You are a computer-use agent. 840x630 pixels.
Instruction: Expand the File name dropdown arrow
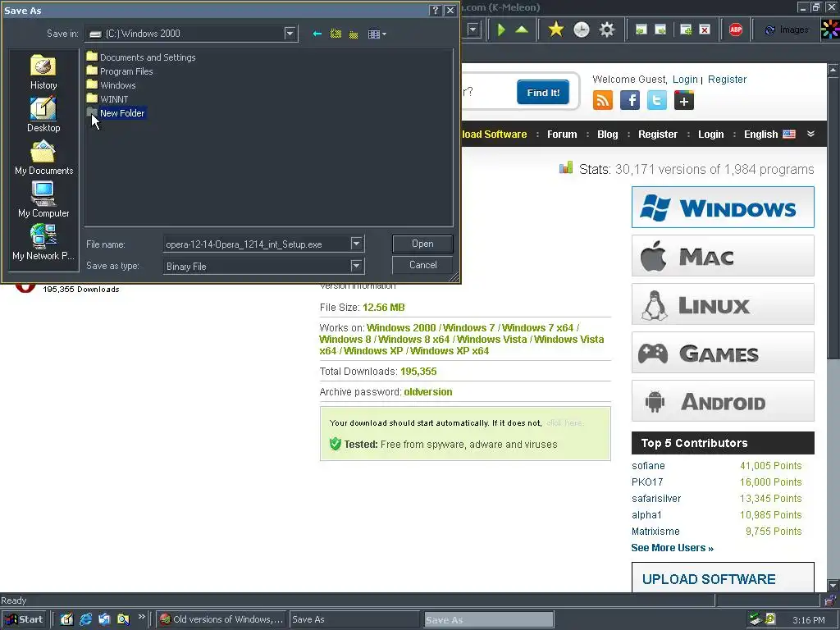pos(357,244)
